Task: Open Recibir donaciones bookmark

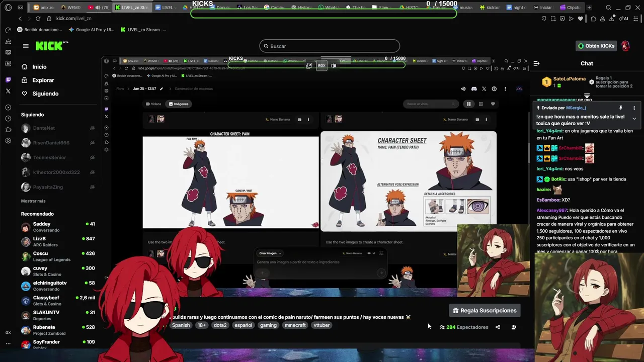Action: coord(40,30)
